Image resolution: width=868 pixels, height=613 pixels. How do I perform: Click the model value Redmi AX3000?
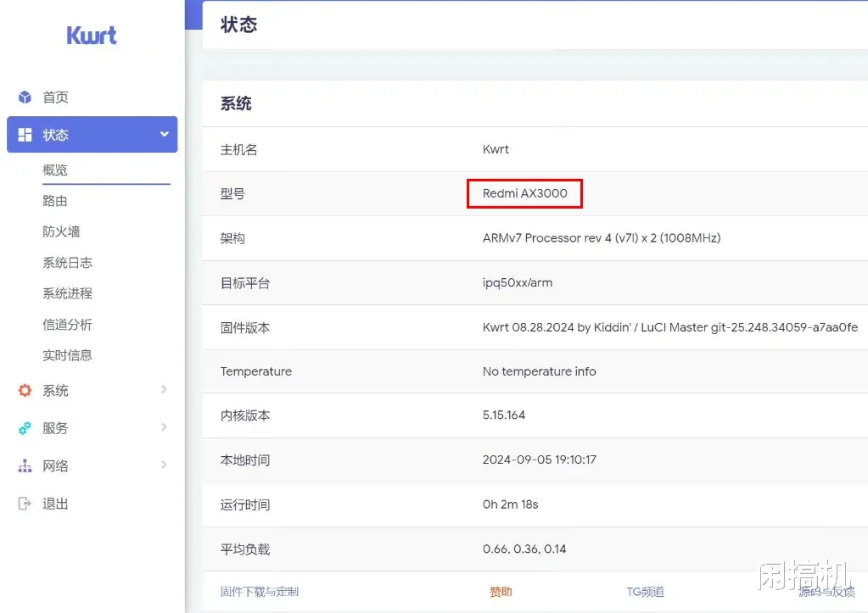point(524,193)
